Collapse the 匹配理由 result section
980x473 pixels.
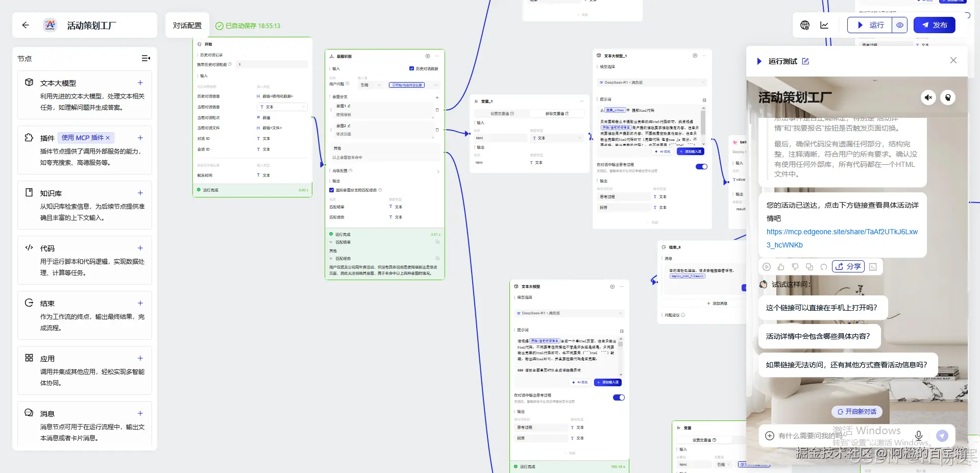point(331,259)
